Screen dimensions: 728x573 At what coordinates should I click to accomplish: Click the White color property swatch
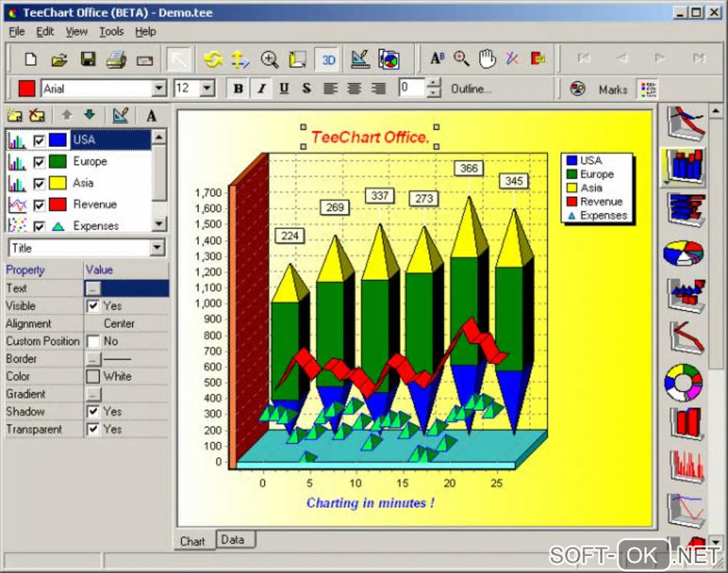point(93,376)
